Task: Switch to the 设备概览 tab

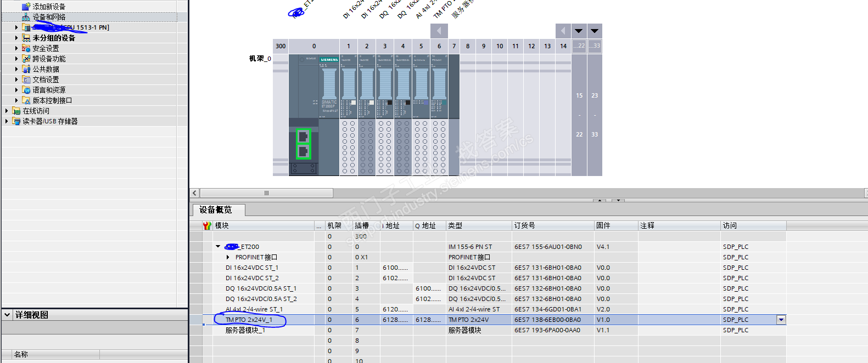Action: coord(219,210)
